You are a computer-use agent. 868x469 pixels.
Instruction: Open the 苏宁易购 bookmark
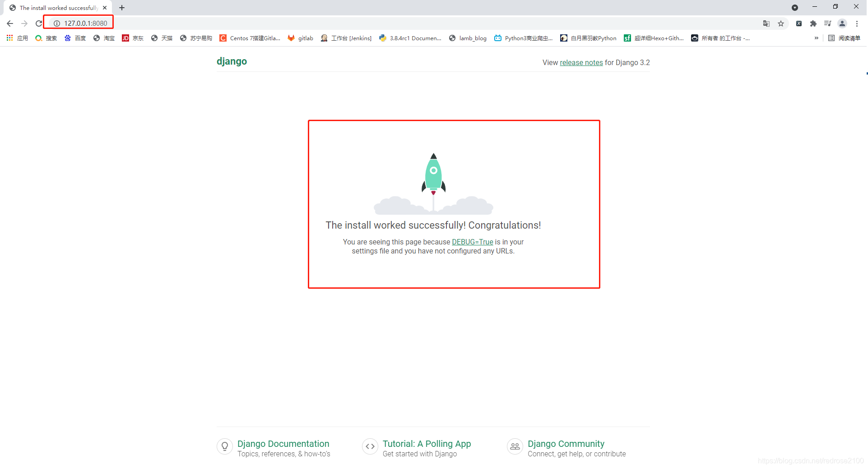pyautogui.click(x=196, y=38)
